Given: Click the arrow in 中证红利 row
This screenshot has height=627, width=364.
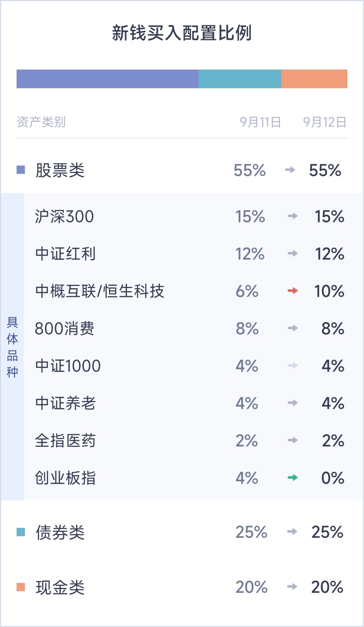Looking at the screenshot, I should (292, 253).
